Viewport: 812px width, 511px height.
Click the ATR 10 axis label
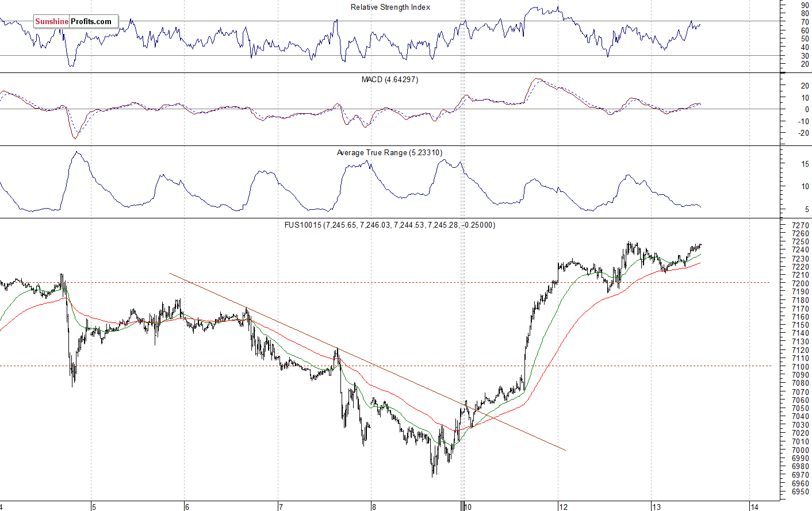(x=805, y=187)
